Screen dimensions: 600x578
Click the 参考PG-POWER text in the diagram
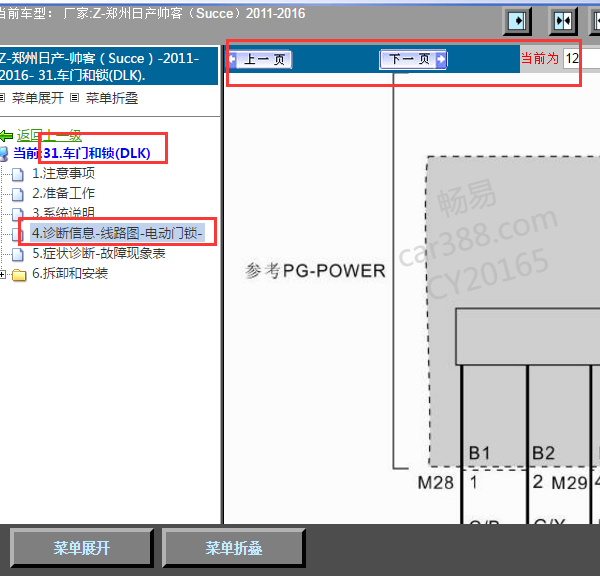tap(315, 271)
